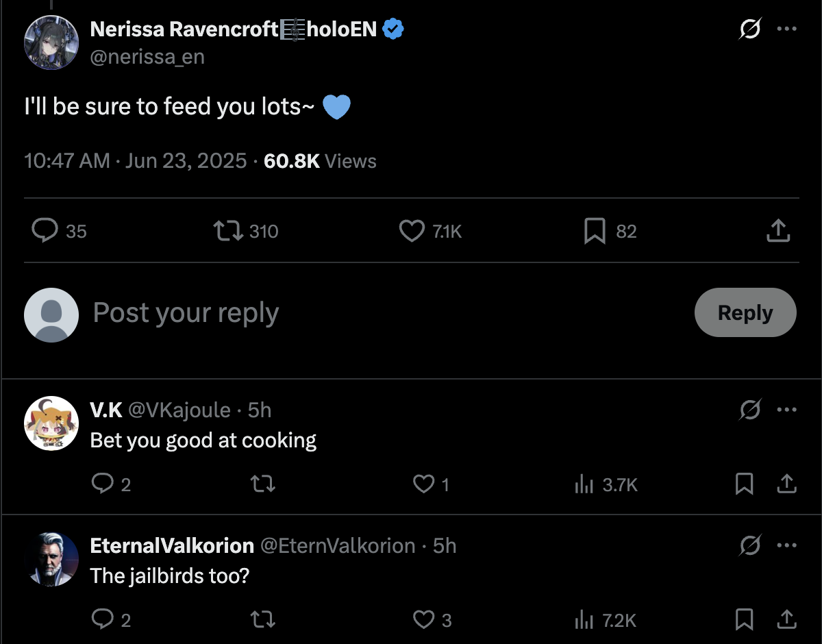Open more options on V.K's reply
Viewport: 822px width, 644px height.
click(x=786, y=410)
